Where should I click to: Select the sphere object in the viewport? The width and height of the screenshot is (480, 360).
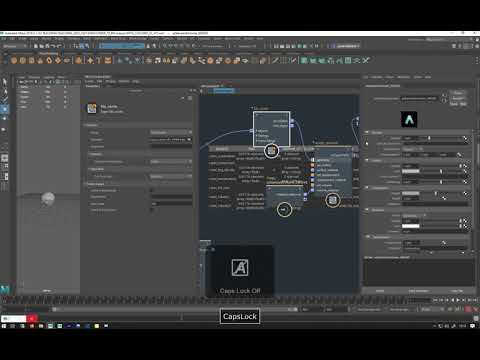tap(48, 199)
